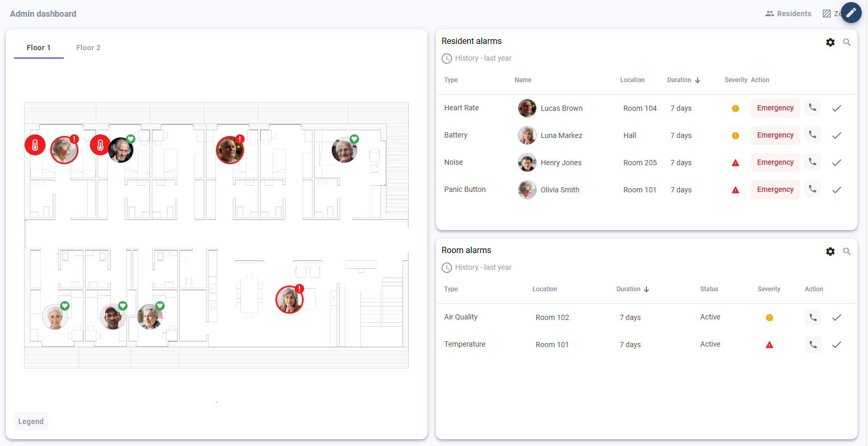The height and width of the screenshot is (446, 868).
Task: Click Room alarms history clock icon
Action: coord(447,268)
